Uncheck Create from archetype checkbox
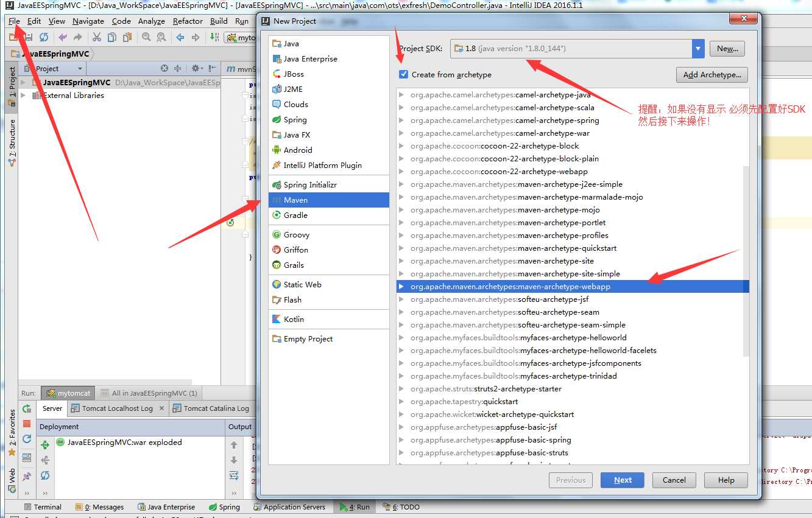This screenshot has width=812, height=518. click(x=403, y=74)
